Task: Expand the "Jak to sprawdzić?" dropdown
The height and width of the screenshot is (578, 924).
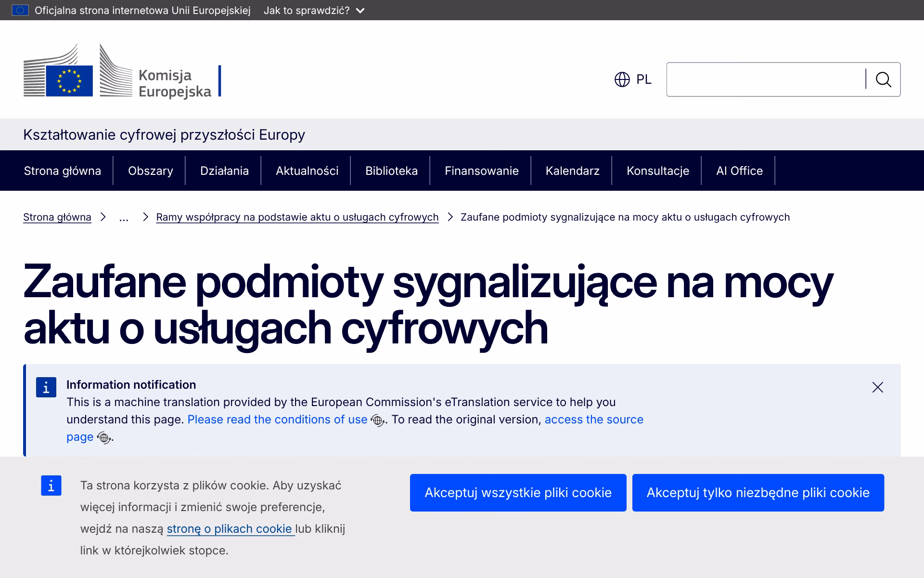Action: 314,10
